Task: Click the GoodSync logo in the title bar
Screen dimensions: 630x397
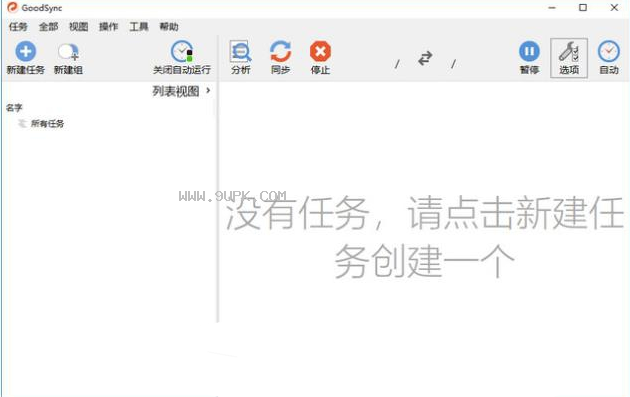Action: coord(12,7)
